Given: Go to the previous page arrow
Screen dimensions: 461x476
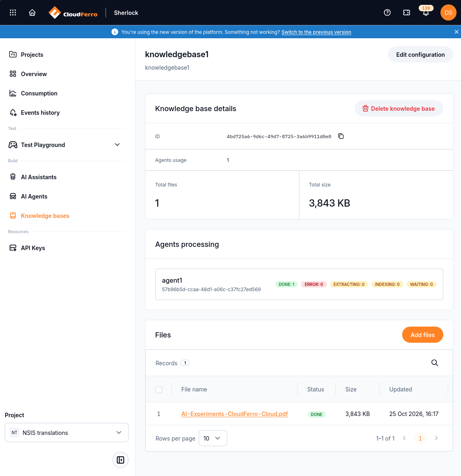Looking at the screenshot, I should click(404, 438).
